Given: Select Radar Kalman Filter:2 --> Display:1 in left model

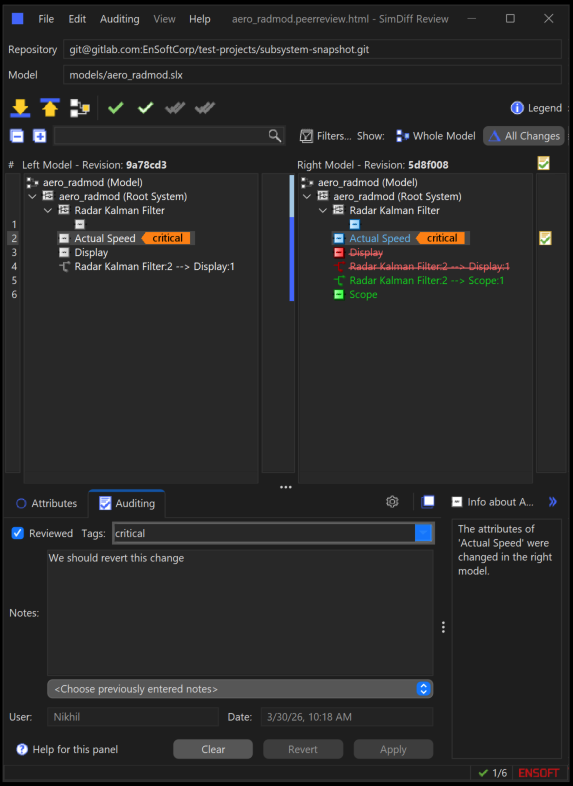Looking at the screenshot, I should [154, 266].
